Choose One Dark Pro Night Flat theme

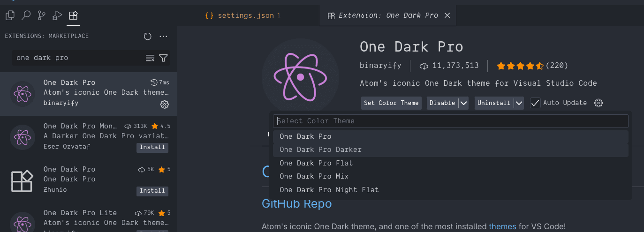329,190
